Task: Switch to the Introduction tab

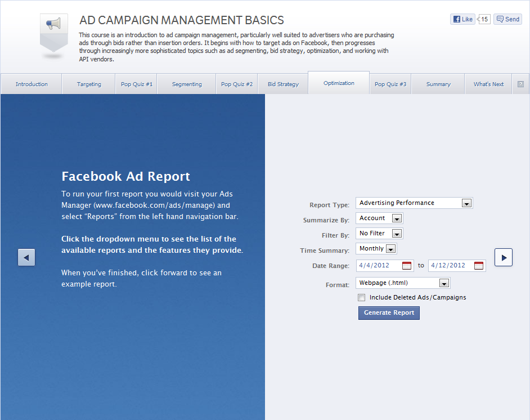Action: (32, 84)
